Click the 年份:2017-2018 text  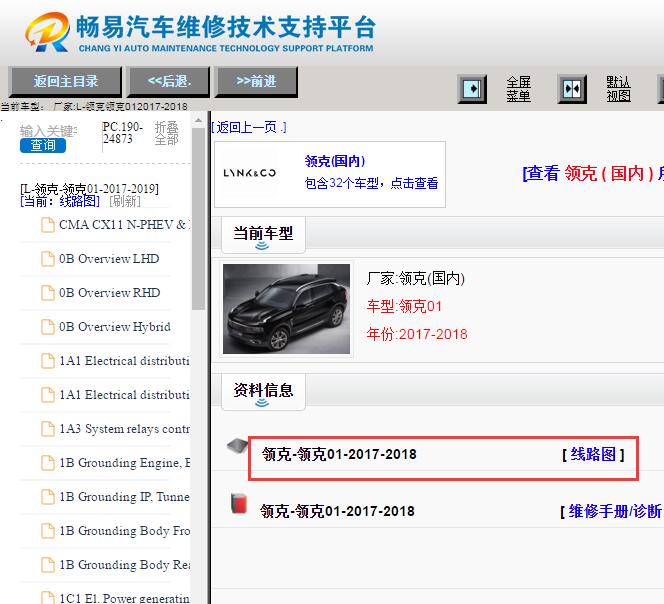point(417,334)
